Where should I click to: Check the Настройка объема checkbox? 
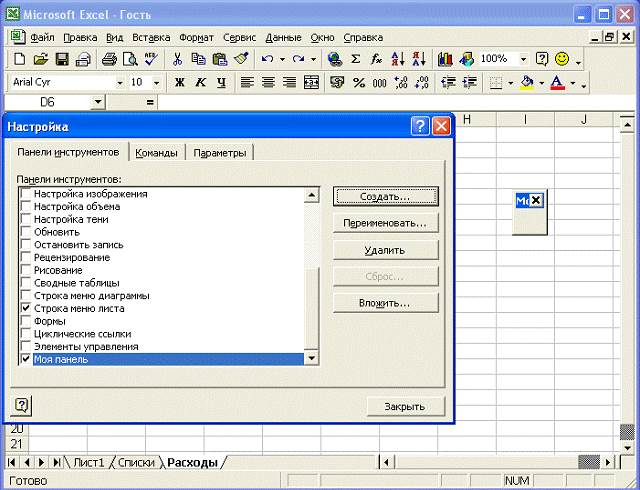click(25, 207)
